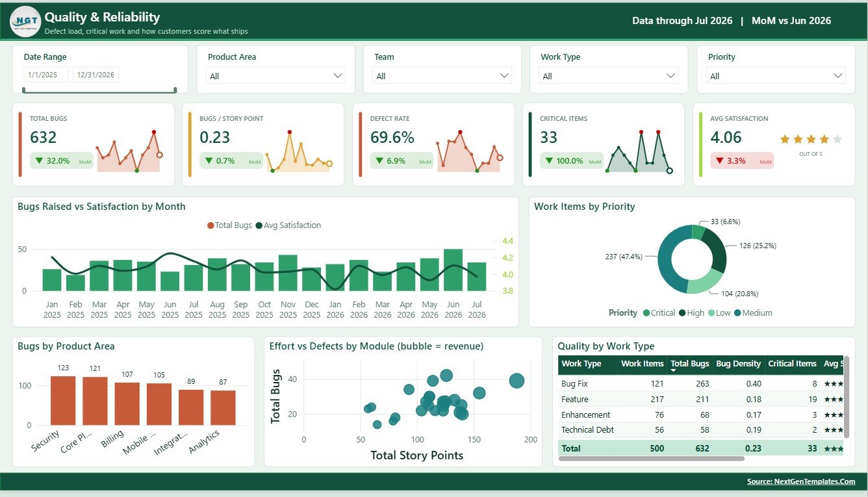Click the end date field 12/31/2026
Screen dimensions: 868x497
[x=96, y=75]
